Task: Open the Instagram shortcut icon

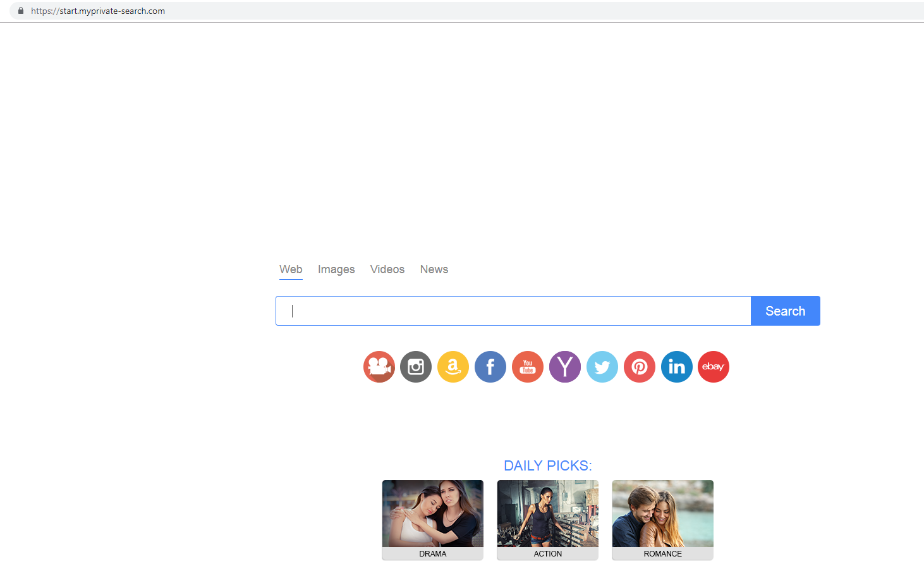Action: tap(416, 367)
